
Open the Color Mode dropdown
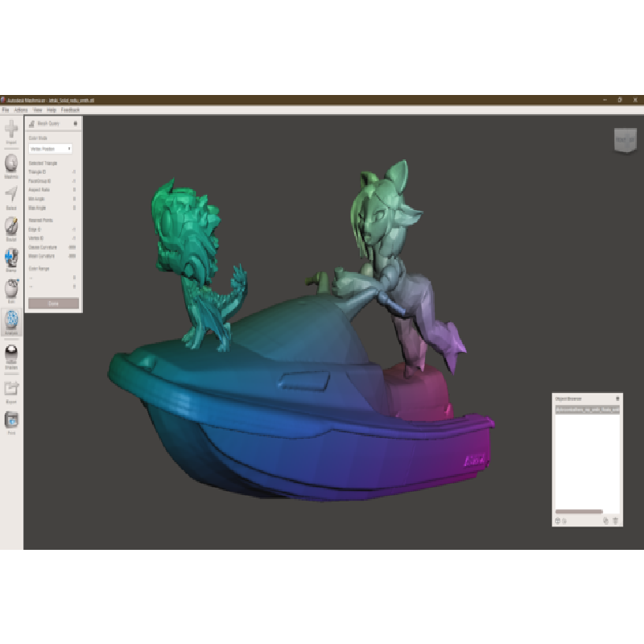click(x=51, y=149)
